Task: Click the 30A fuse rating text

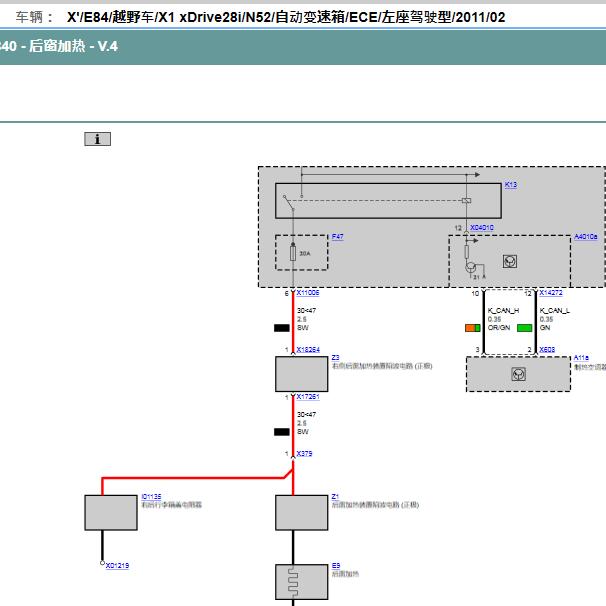Action: pos(305,254)
